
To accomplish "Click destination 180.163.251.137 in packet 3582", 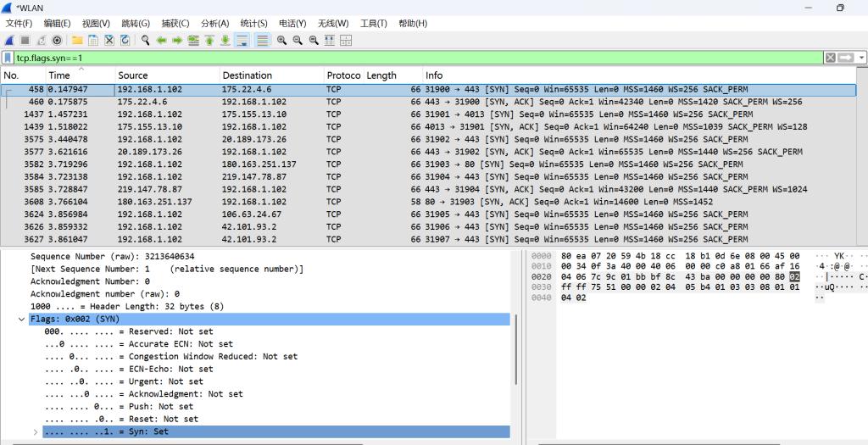I will point(259,164).
